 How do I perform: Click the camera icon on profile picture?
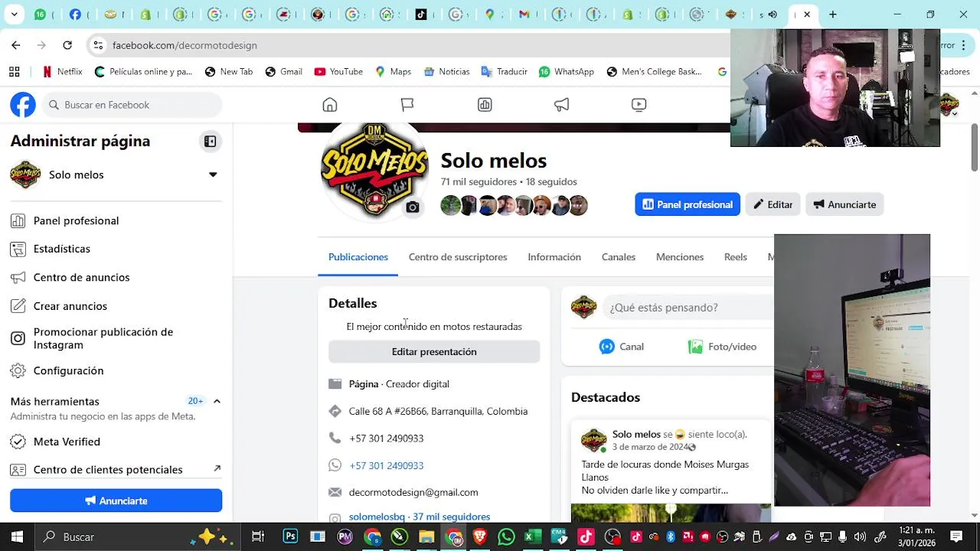tap(413, 207)
